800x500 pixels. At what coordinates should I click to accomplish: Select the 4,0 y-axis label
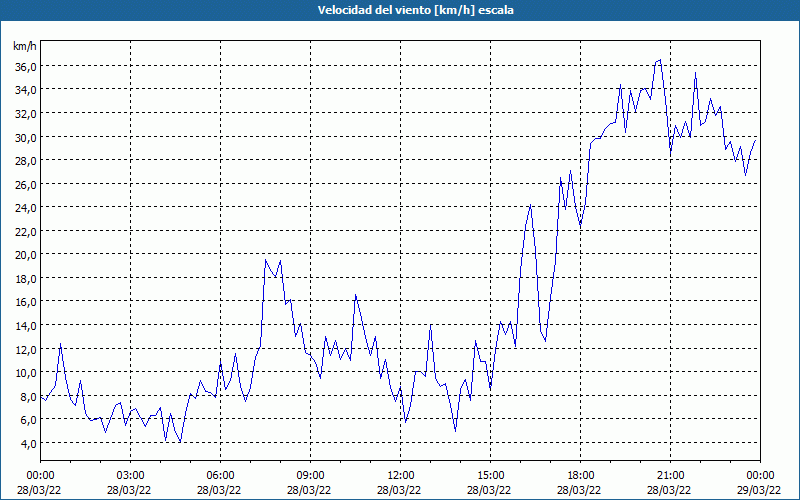pyautogui.click(x=27, y=443)
